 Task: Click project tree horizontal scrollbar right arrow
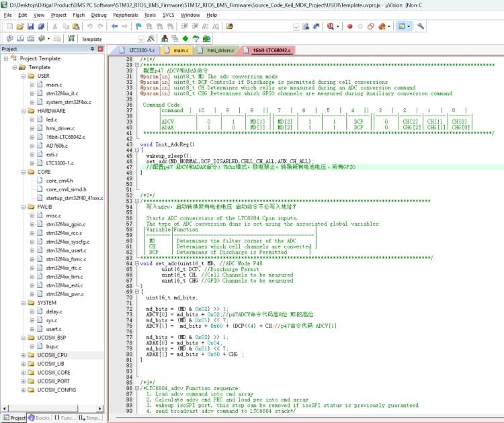[100, 408]
